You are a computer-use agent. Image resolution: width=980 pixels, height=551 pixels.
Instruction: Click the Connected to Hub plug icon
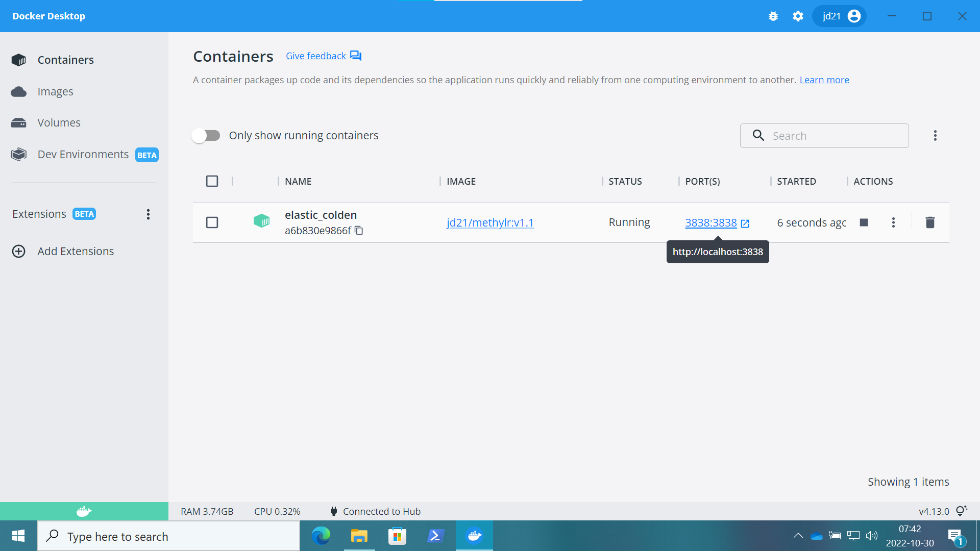(x=333, y=511)
